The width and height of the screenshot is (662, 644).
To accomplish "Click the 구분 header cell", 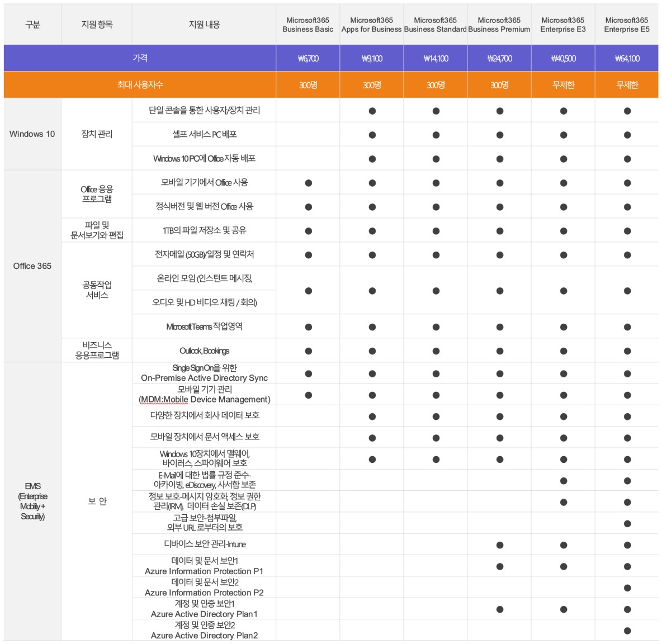I will pyautogui.click(x=32, y=25).
